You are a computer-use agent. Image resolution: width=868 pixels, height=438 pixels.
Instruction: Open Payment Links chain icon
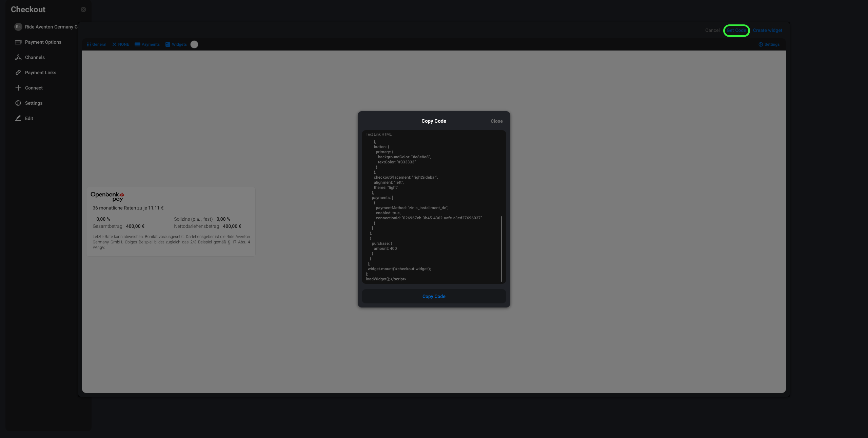[18, 73]
